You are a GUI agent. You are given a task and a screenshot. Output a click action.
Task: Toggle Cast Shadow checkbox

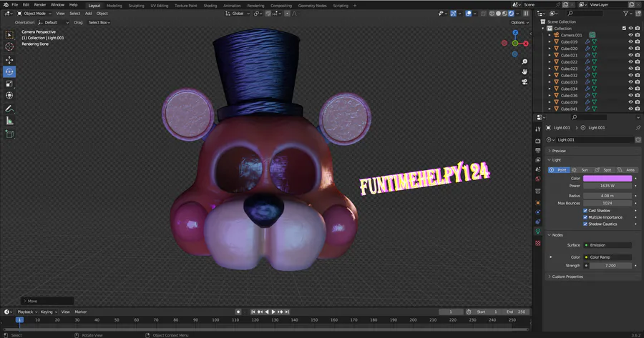coord(585,210)
